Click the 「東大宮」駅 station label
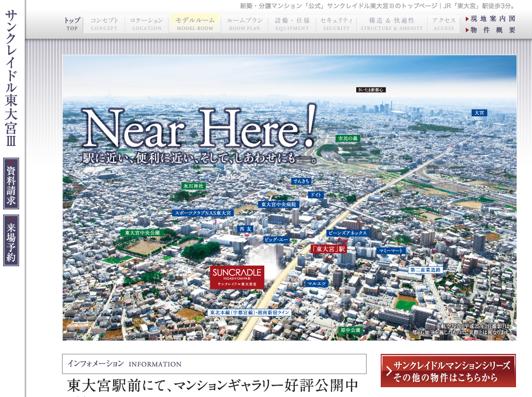This screenshot has height=397, width=532. [328, 249]
